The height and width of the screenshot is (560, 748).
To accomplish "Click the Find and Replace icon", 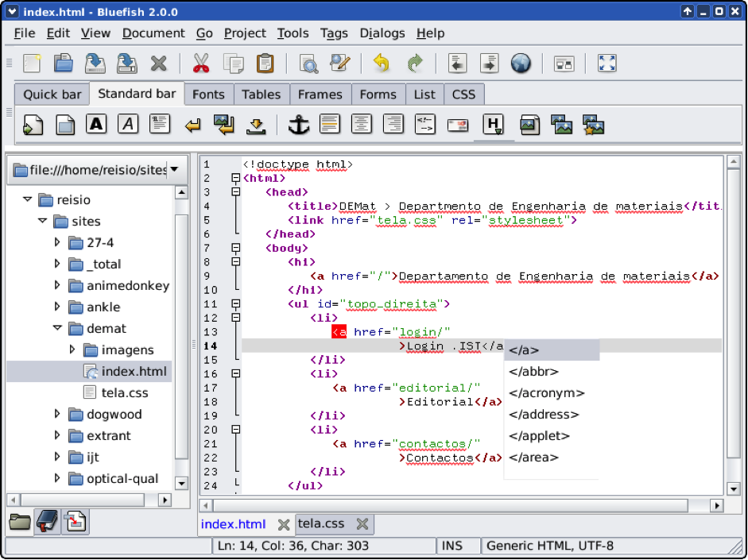I will [340, 63].
